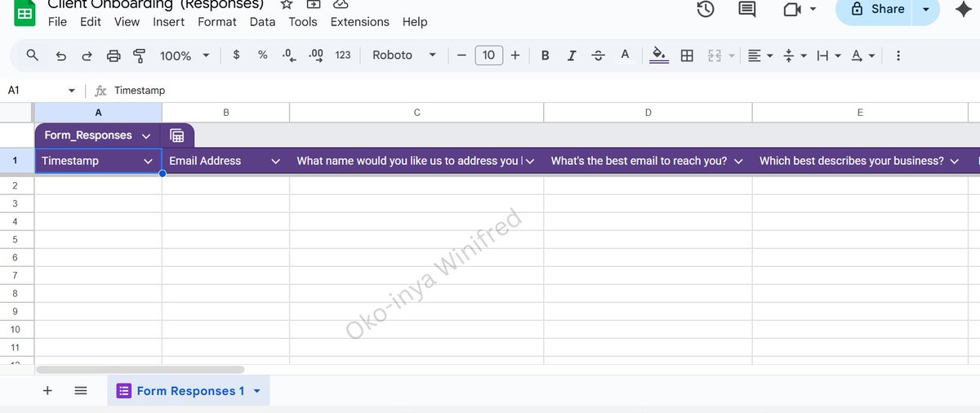Viewport: 980px width, 413px height.
Task: Open the describes your business column dropdown
Action: click(953, 162)
